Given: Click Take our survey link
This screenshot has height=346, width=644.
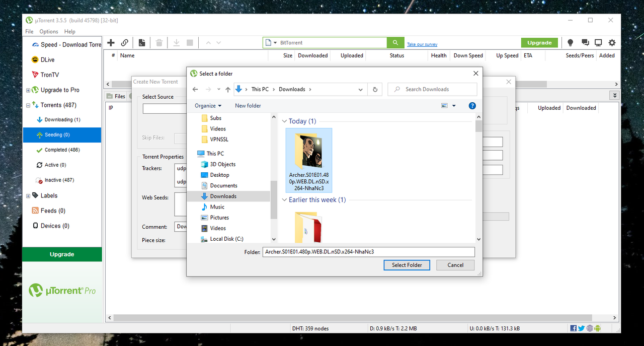Looking at the screenshot, I should pyautogui.click(x=422, y=44).
